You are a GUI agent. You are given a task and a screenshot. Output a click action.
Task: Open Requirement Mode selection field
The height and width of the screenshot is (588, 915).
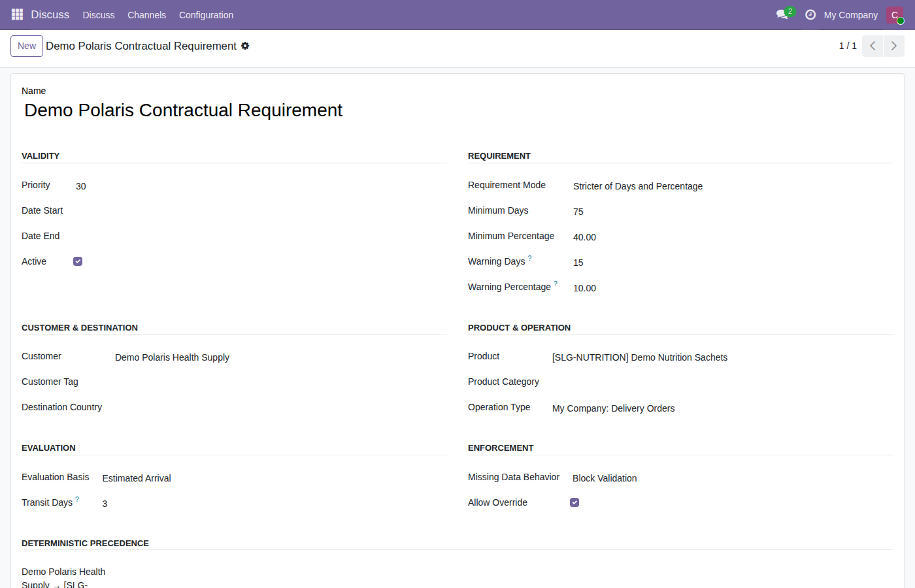[733, 186]
